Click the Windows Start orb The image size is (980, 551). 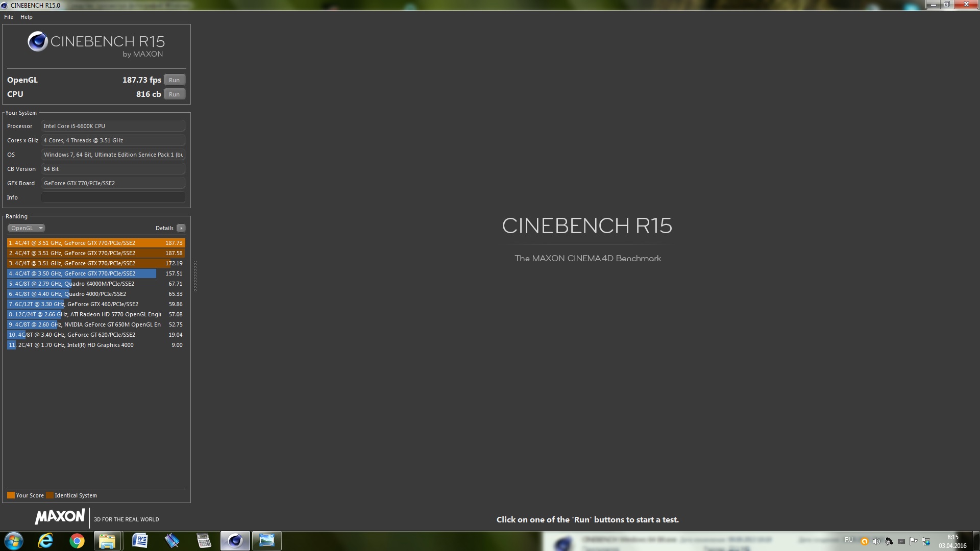click(14, 541)
